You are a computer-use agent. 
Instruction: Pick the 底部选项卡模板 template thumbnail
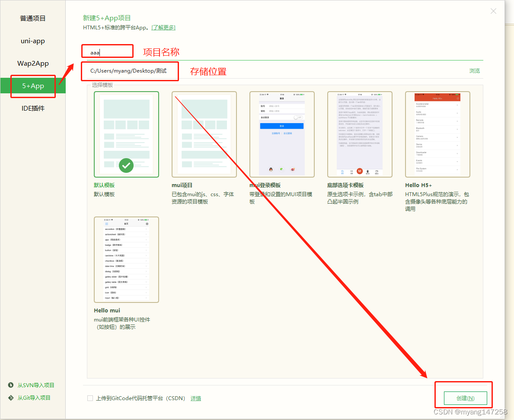[x=360, y=134]
